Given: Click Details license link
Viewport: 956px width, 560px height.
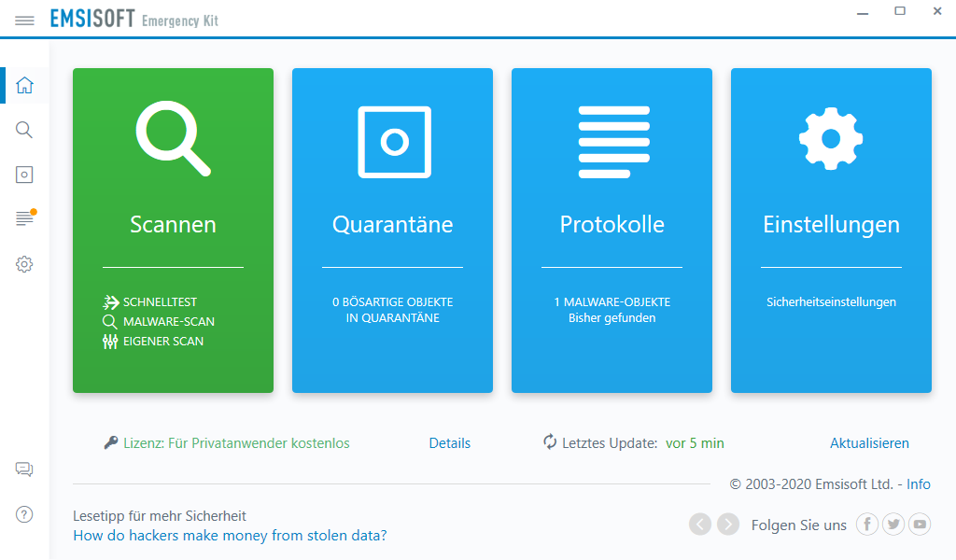Looking at the screenshot, I should pyautogui.click(x=450, y=443).
